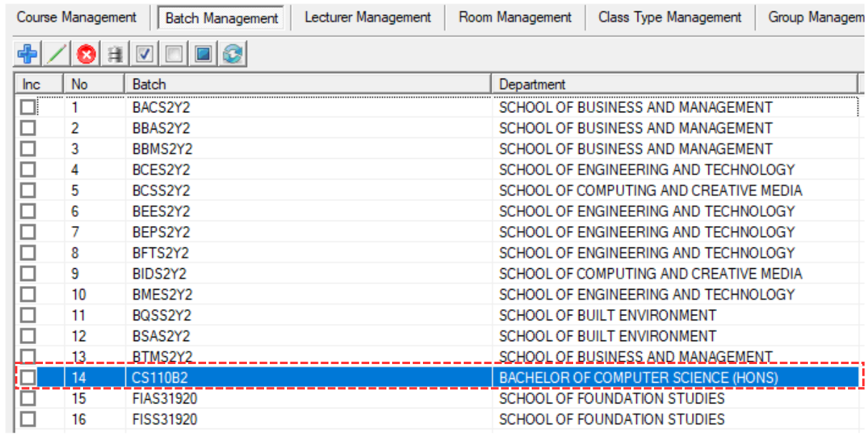
Task: Sort by the Batch column header
Action: point(308,84)
